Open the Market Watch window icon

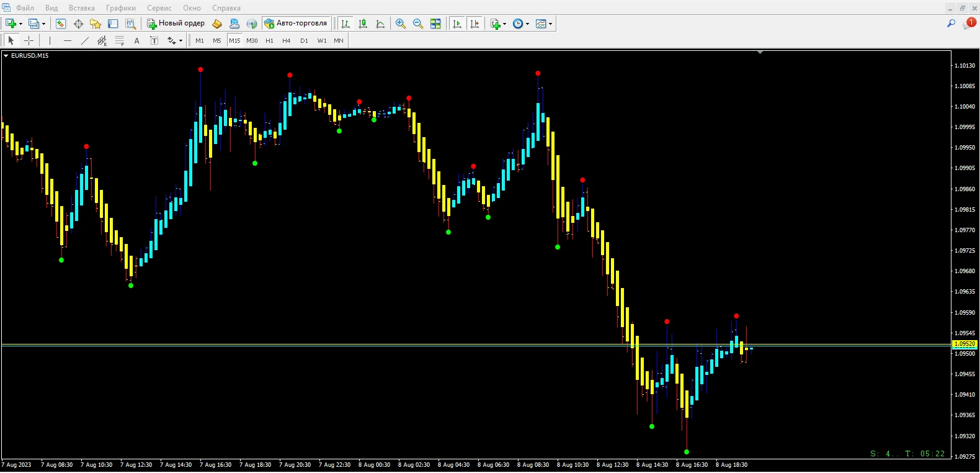click(61, 24)
